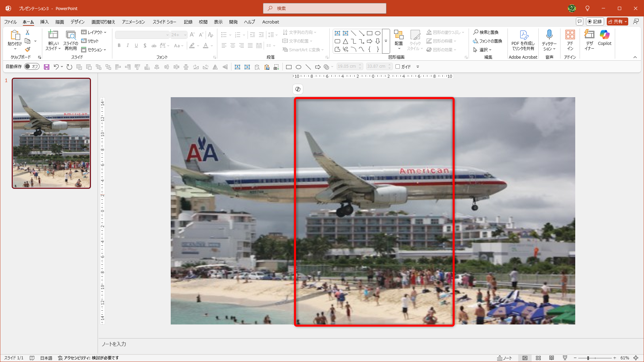The height and width of the screenshot is (362, 644).
Task: Open the Select dropdown in Editing group
Action: (483, 50)
